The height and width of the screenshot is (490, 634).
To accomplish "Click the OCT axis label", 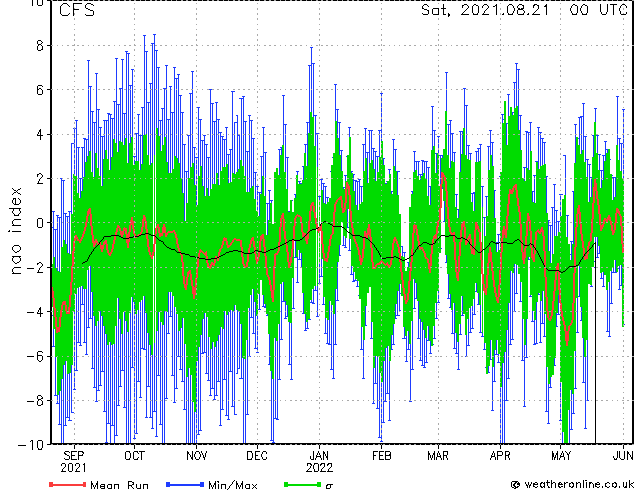I will 134,456.
